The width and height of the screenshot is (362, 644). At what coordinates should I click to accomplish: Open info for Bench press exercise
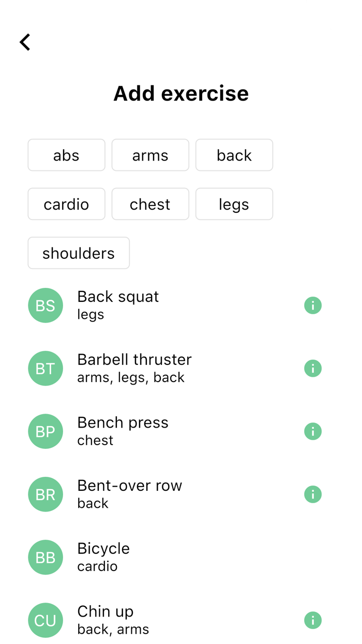(x=312, y=431)
